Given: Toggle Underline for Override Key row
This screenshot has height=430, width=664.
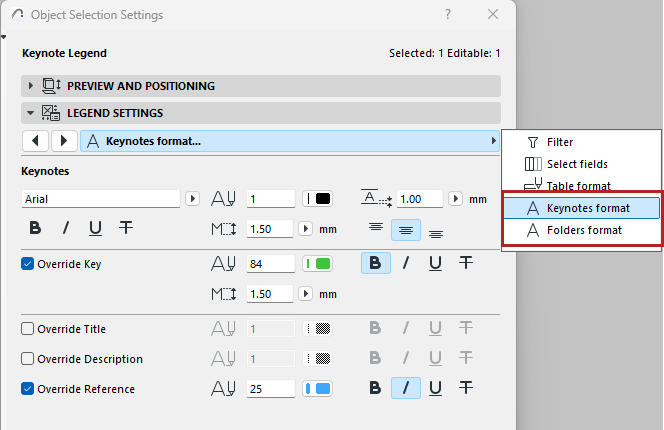Looking at the screenshot, I should (436, 264).
